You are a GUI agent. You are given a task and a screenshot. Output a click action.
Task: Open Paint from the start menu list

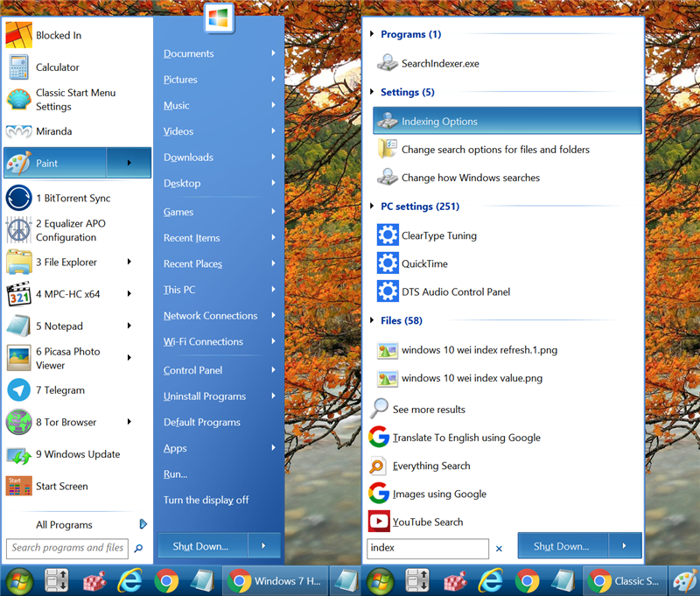[x=54, y=163]
